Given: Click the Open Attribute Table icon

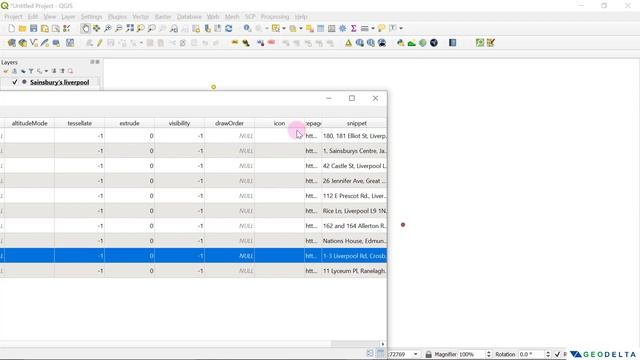Looking at the screenshot, I should point(321,28).
